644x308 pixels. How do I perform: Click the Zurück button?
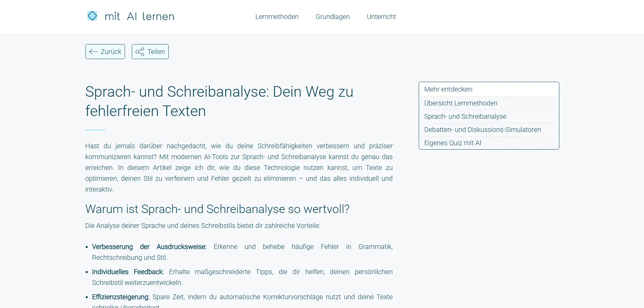(105, 52)
